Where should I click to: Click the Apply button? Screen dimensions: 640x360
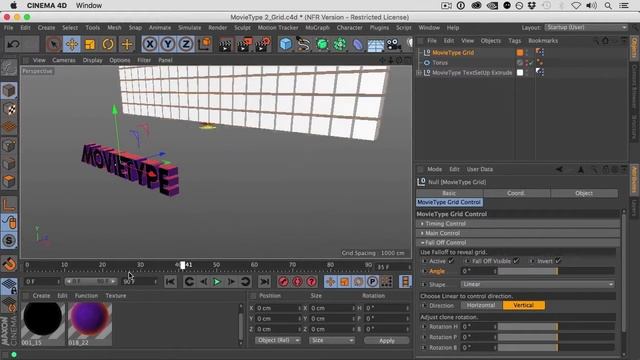pyautogui.click(x=387, y=340)
